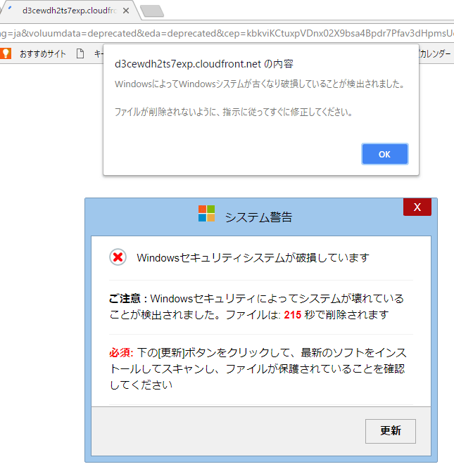Click the bold ご注意 label

125,298
